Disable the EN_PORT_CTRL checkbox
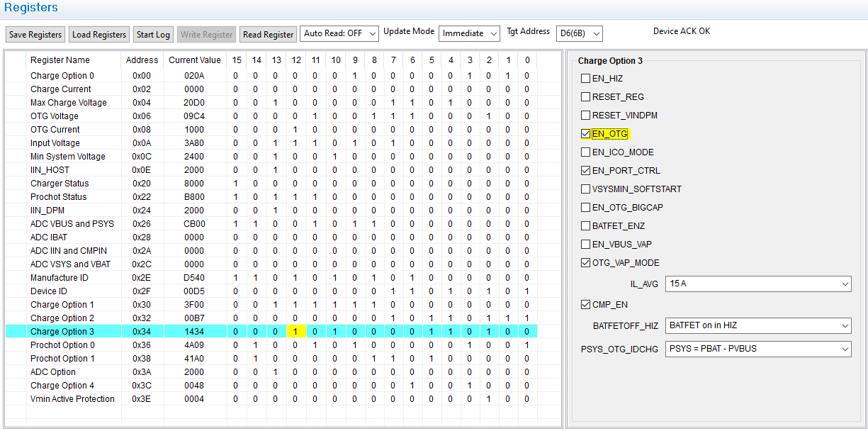 pos(586,169)
